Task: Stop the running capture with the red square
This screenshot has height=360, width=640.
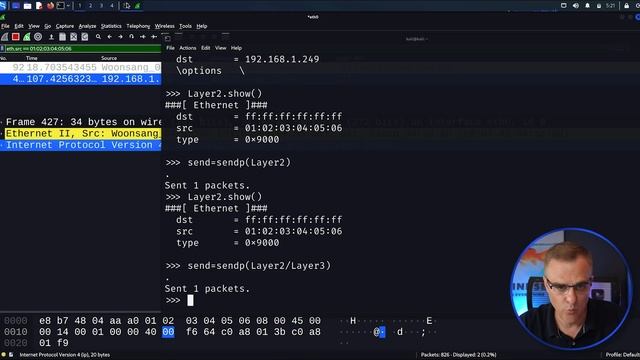Action: [16, 37]
